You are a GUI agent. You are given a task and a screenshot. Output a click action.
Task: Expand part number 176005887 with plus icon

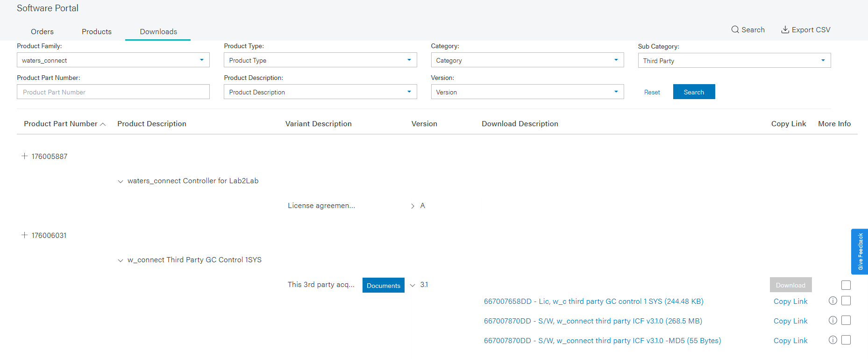25,156
